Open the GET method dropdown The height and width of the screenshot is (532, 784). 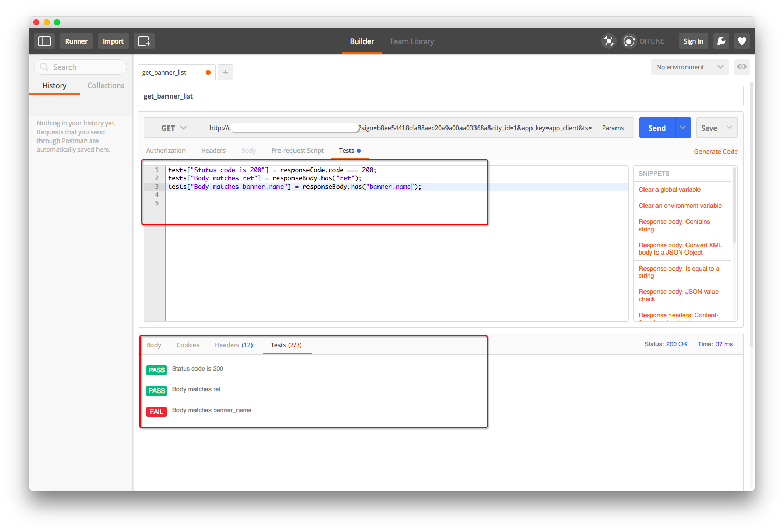point(174,128)
